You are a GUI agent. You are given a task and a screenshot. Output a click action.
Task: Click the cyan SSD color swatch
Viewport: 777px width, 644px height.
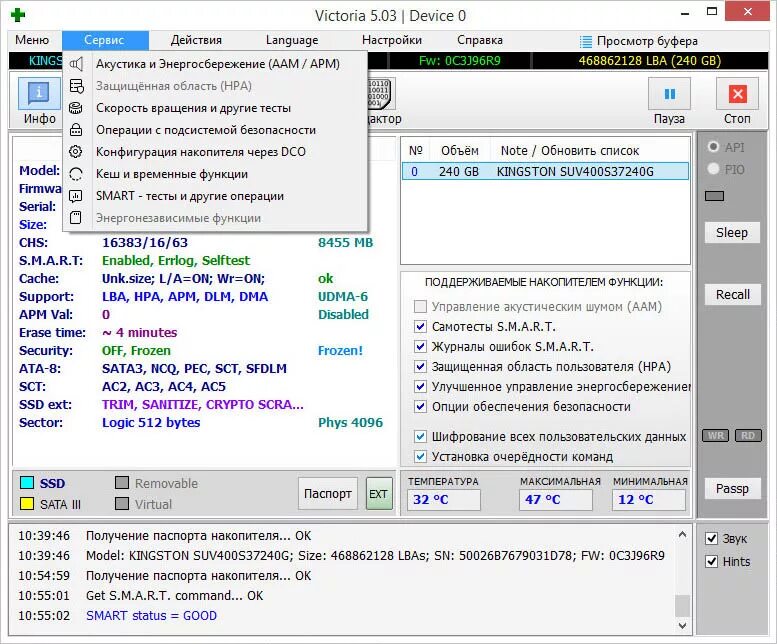click(27, 483)
